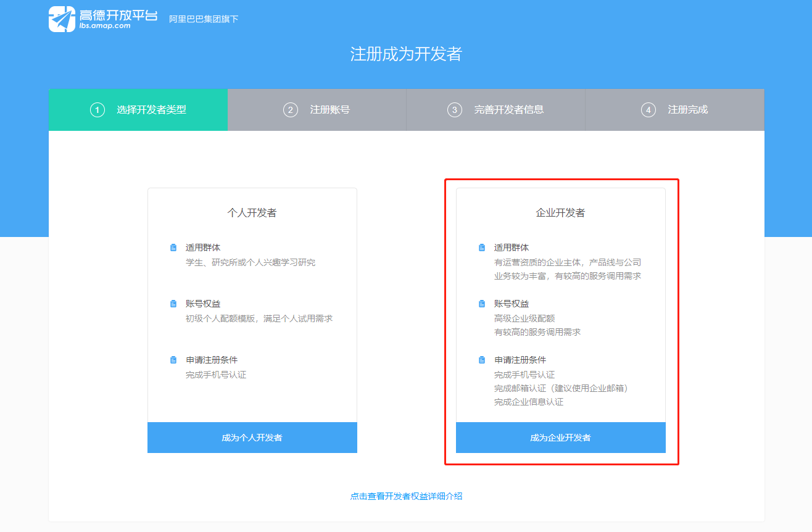This screenshot has height=532, width=812.
Task: Click the step 3 circle number icon
Action: pyautogui.click(x=455, y=110)
